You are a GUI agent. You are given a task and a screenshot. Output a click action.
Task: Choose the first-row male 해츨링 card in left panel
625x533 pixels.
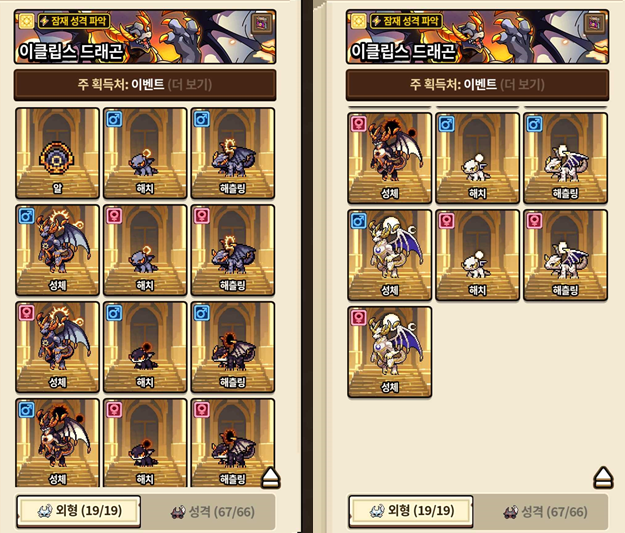point(233,153)
